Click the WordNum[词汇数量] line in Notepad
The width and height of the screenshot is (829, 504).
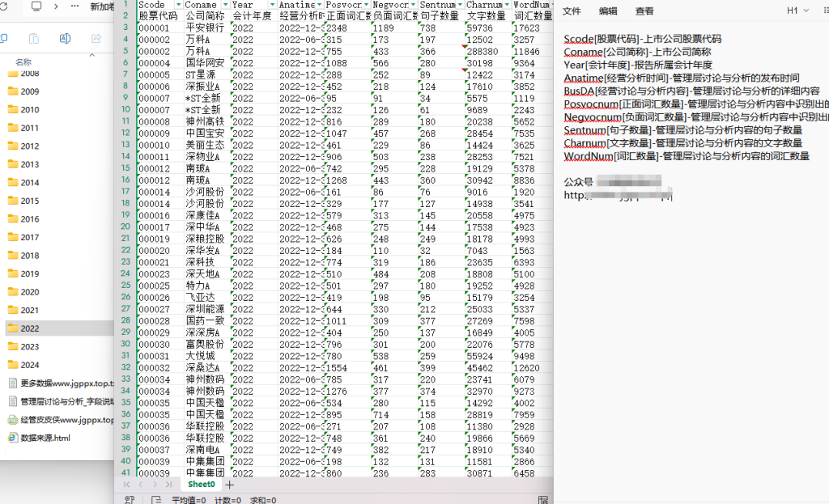coord(687,156)
